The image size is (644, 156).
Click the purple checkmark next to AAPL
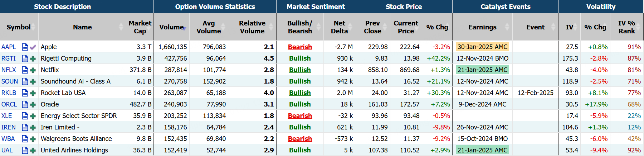(33, 47)
